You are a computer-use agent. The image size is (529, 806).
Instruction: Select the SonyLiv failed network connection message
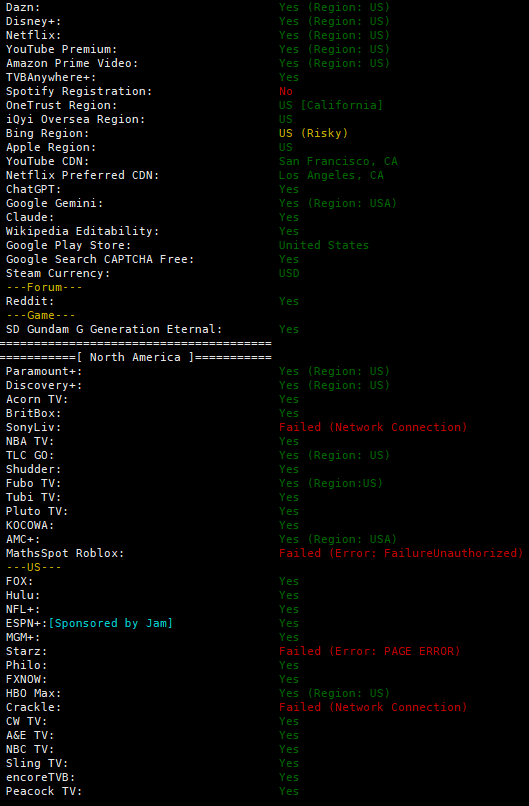tap(373, 428)
